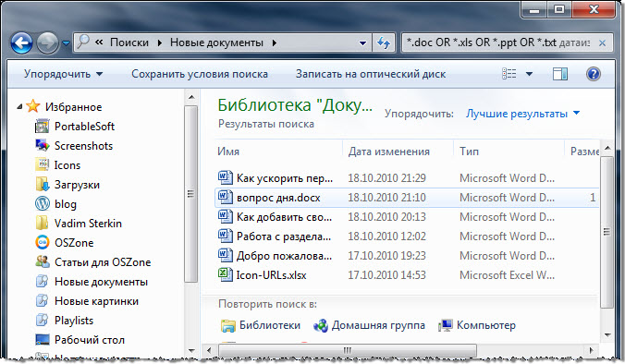Click date cell 17.10.2010 14:53
Screen dimensions: 625x364
[386, 275]
